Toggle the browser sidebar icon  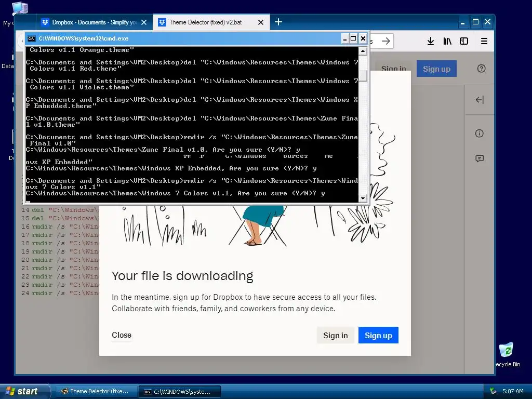click(x=464, y=41)
